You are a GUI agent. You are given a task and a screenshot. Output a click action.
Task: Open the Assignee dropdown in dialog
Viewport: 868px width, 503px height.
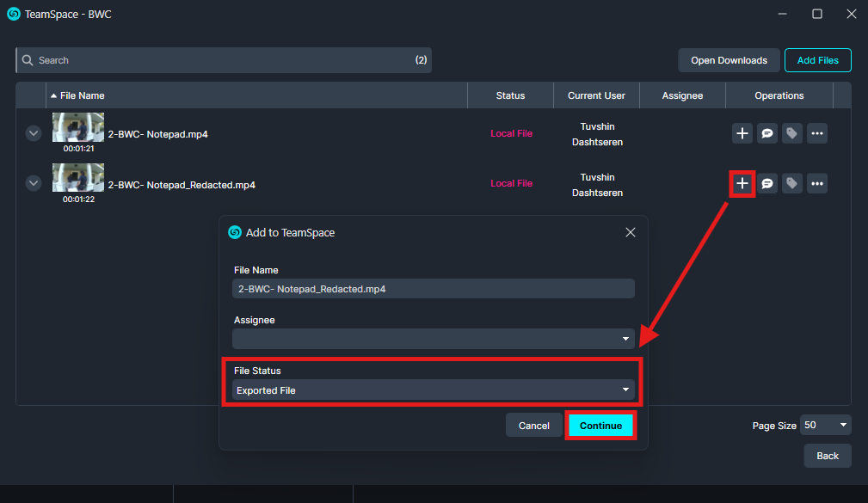coord(434,339)
